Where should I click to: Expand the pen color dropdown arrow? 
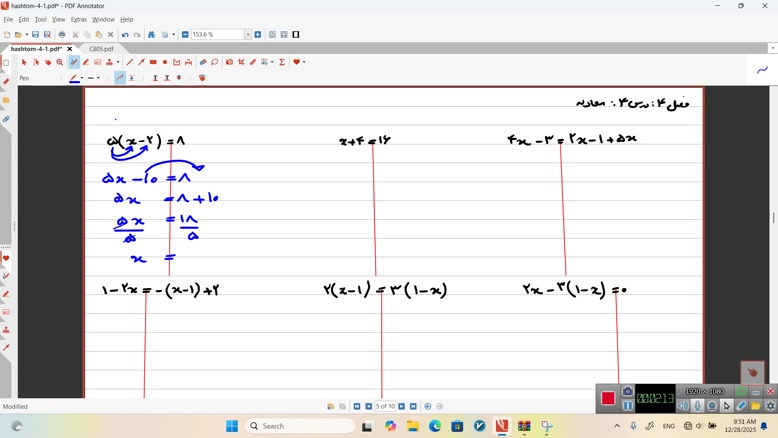pyautogui.click(x=81, y=78)
